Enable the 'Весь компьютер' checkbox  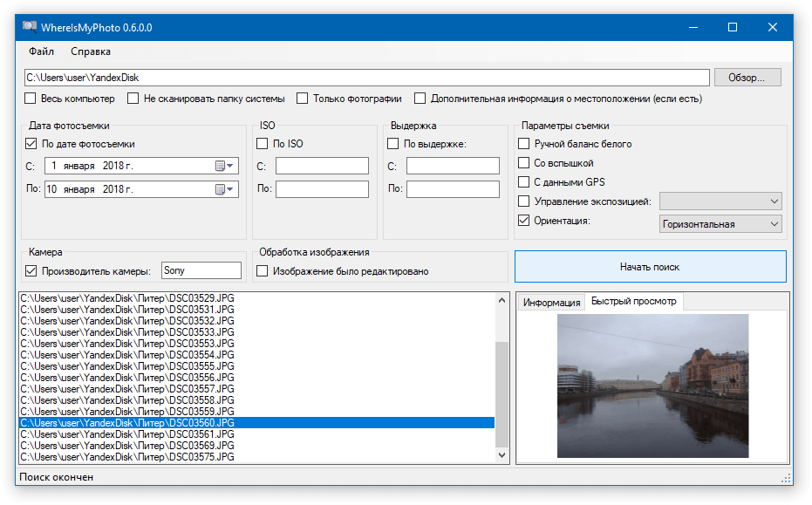coord(31,99)
